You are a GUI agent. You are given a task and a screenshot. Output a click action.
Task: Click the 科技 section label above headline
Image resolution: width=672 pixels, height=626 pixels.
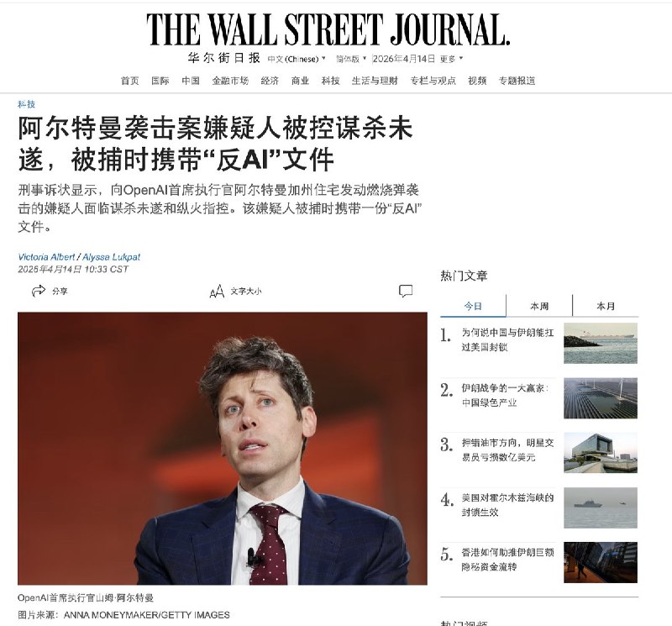click(x=27, y=104)
